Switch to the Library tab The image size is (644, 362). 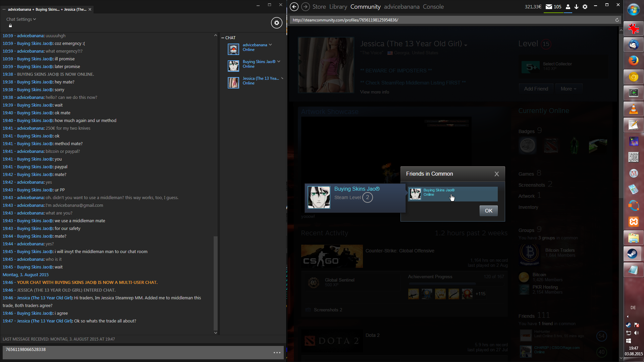coord(338,7)
